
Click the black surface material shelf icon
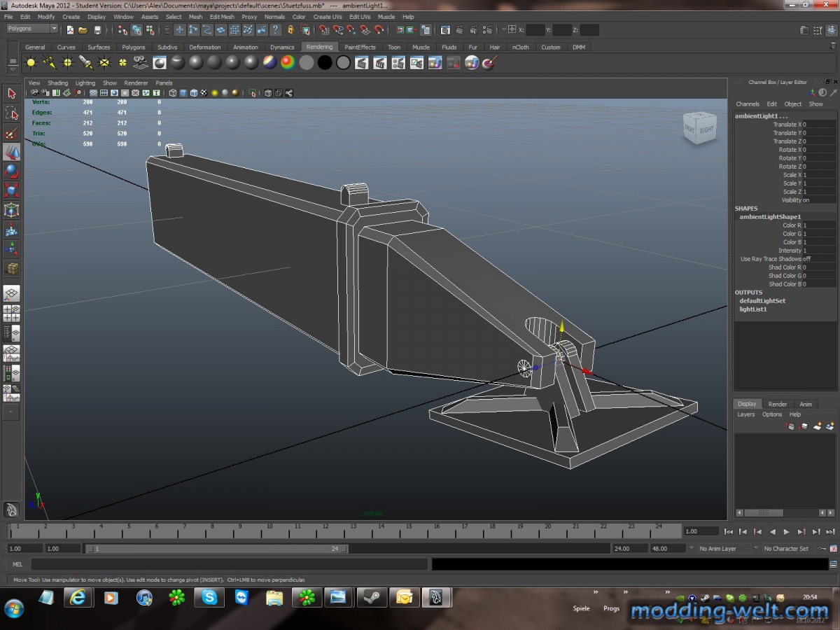pyautogui.click(x=325, y=63)
